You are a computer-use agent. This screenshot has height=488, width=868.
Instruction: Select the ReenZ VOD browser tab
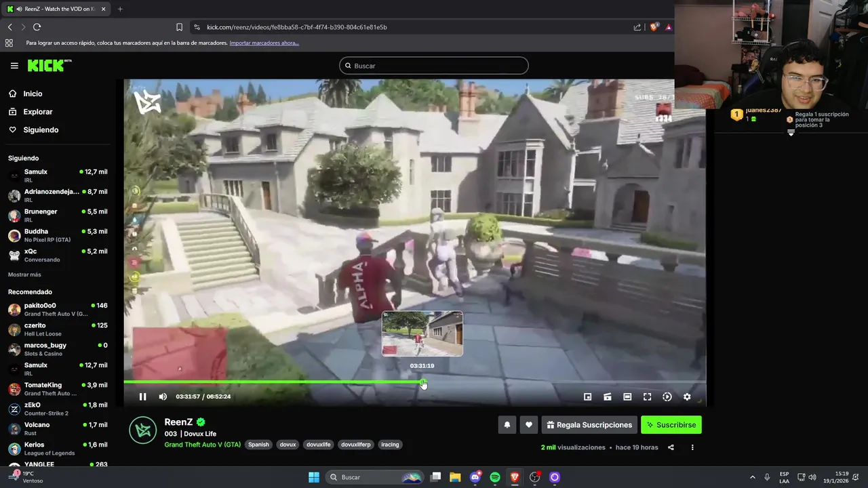(x=56, y=9)
